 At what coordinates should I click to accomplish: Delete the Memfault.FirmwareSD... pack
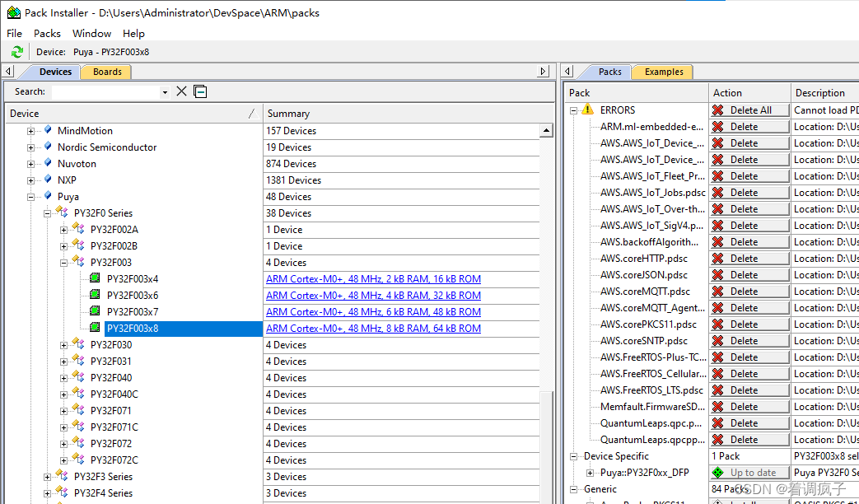point(749,407)
